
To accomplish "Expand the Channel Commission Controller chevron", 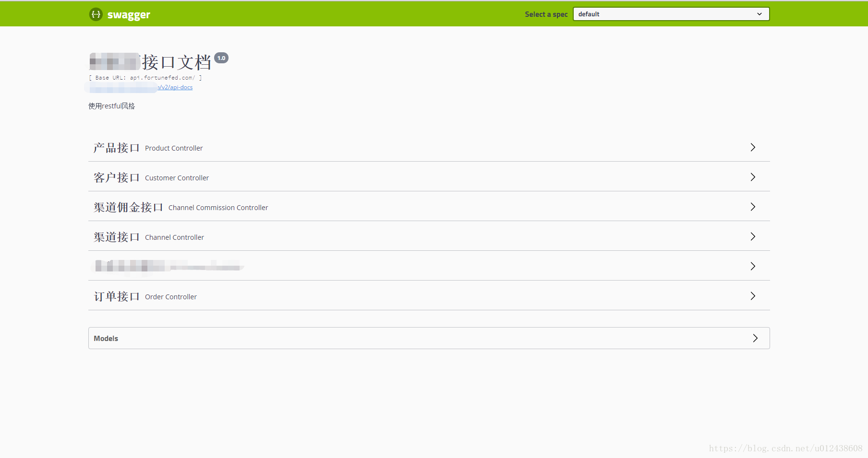I will [753, 207].
